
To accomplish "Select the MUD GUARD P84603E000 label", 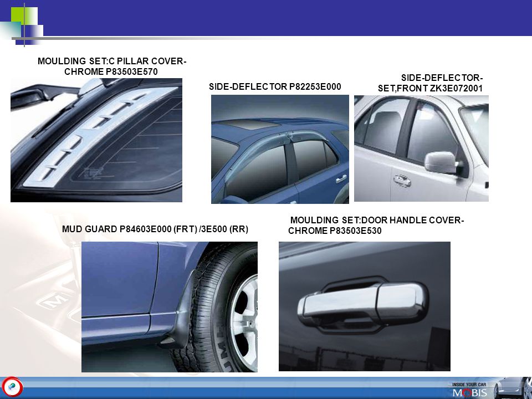I will coord(155,229).
